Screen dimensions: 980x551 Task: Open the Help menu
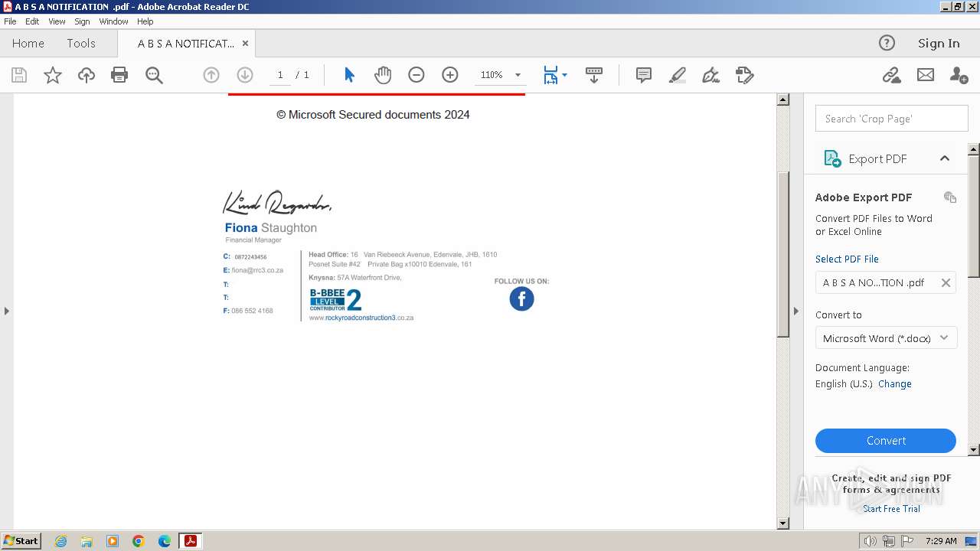point(145,21)
